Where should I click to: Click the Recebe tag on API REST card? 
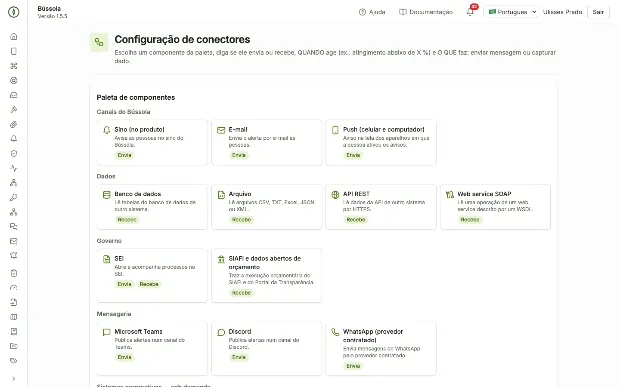click(x=355, y=220)
